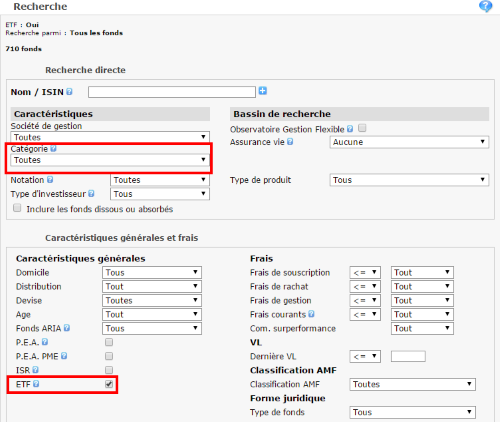The height and width of the screenshot is (422, 500).
Task: Click the info icon next to Fonds ARIA
Action: tap(67, 328)
